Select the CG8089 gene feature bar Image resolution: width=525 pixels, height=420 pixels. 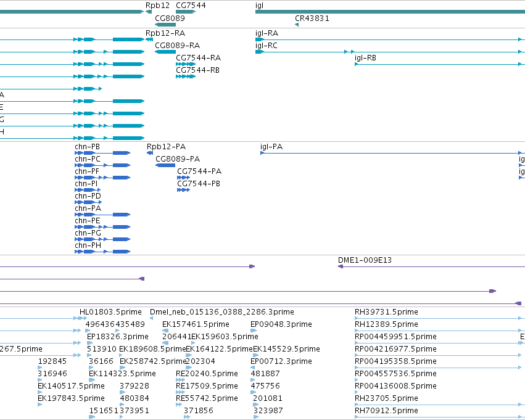coord(165,25)
